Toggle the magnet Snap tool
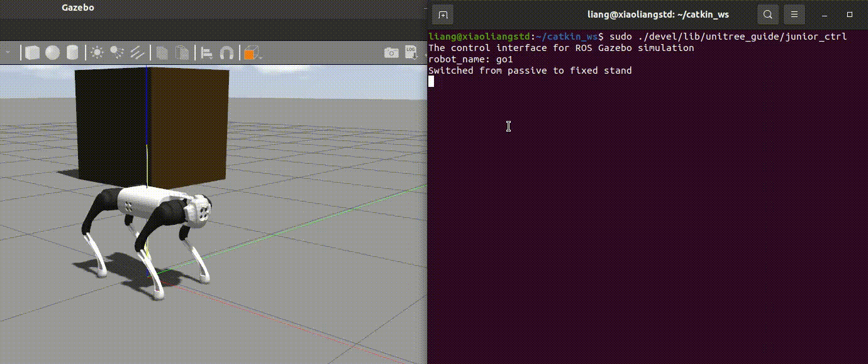Viewport: 868px width, 364px height. [226, 52]
